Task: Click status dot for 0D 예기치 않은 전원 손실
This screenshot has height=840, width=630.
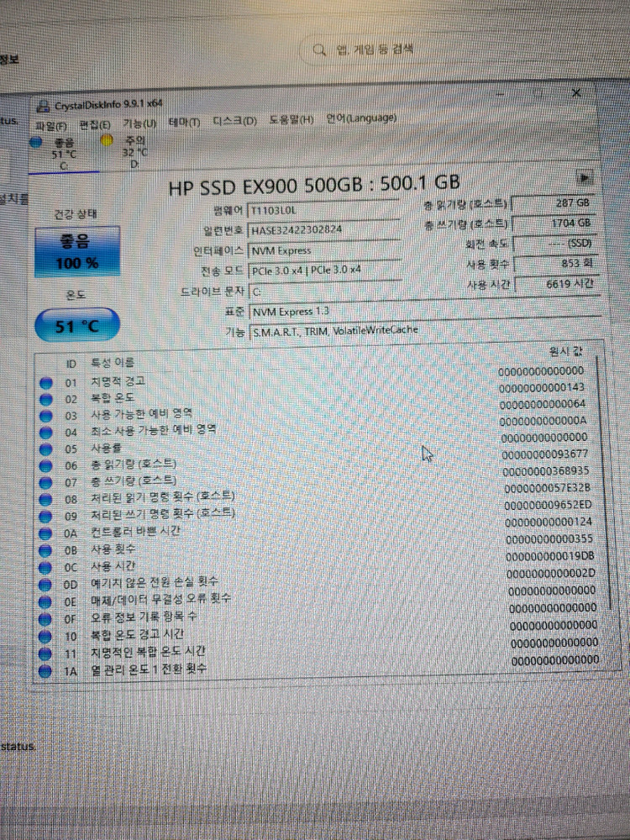Action: (x=46, y=585)
